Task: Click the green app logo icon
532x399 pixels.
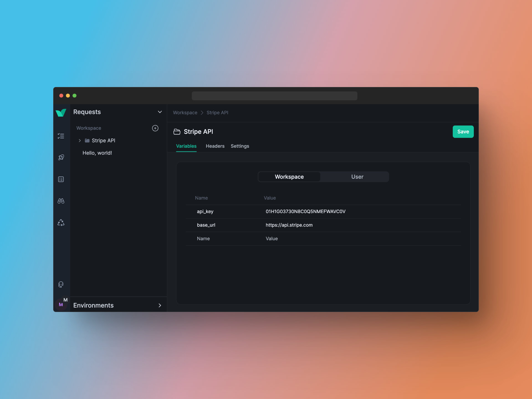Action: 61,113
